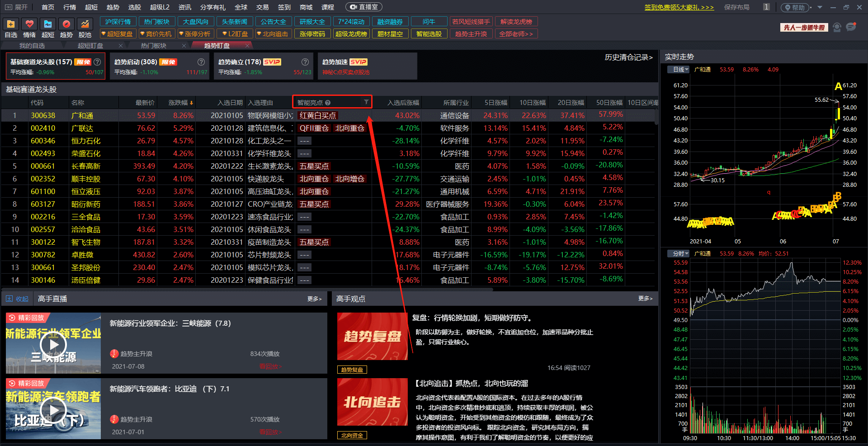Screen dimensions: 868x446
Task: Open 历史清仓记录 link
Action: click(628, 57)
